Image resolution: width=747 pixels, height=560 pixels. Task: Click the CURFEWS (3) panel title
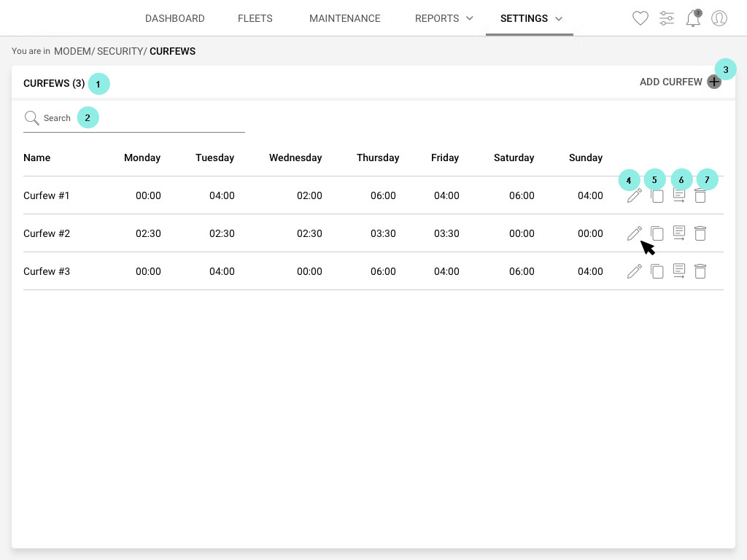coord(54,83)
